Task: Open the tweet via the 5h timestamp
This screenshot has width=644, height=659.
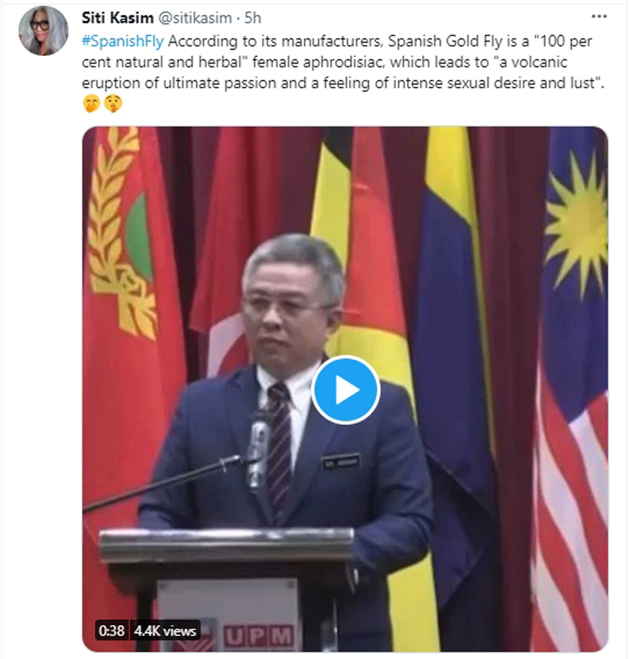Action: pyautogui.click(x=253, y=18)
